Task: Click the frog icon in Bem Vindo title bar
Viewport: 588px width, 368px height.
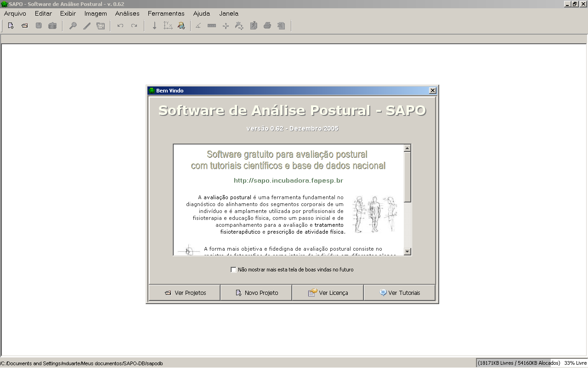Action: pos(152,91)
